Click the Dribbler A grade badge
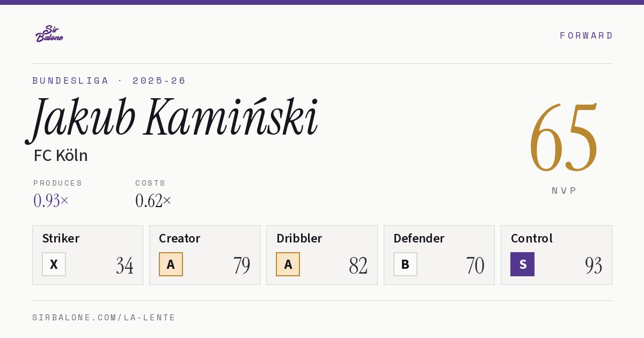 point(288,264)
